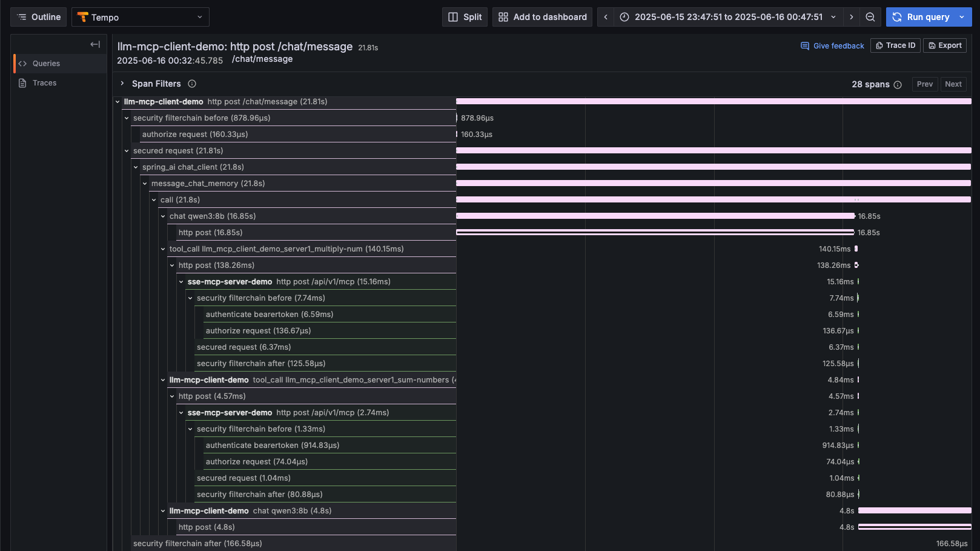Click the http post 16.85s timeline bar
Image resolution: width=980 pixels, height=551 pixels.
655,232
